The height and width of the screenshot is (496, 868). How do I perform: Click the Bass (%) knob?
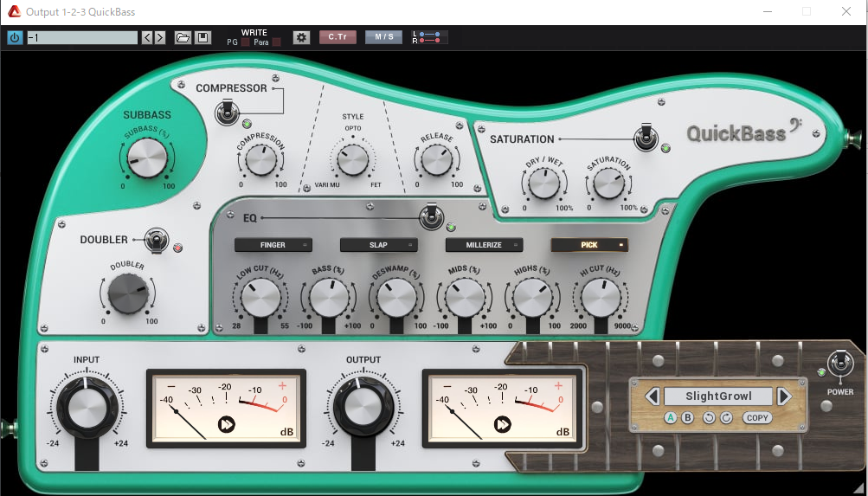click(x=329, y=299)
